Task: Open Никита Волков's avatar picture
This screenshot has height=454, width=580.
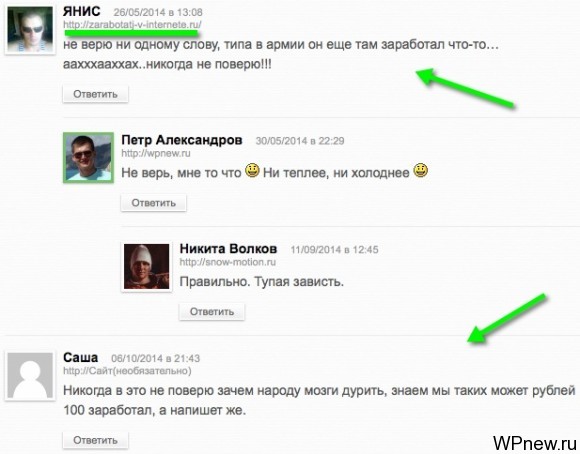Action: 146,266
